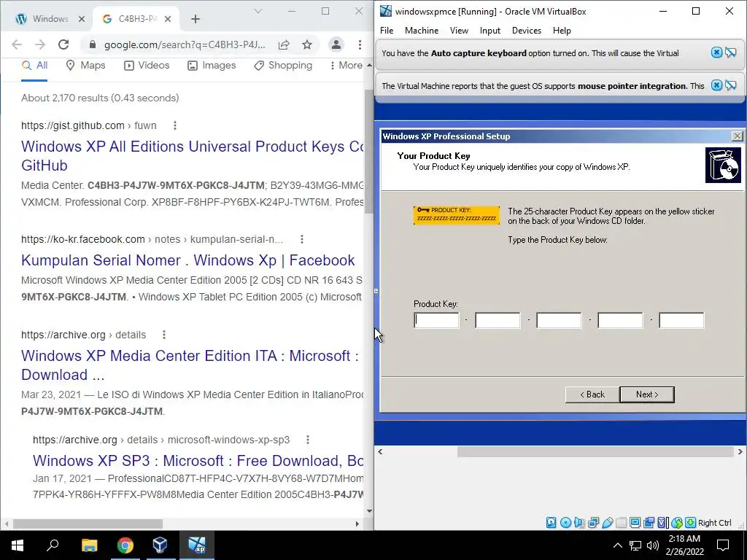Open the VirtualBox Manager taskbar icon

[x=160, y=545]
